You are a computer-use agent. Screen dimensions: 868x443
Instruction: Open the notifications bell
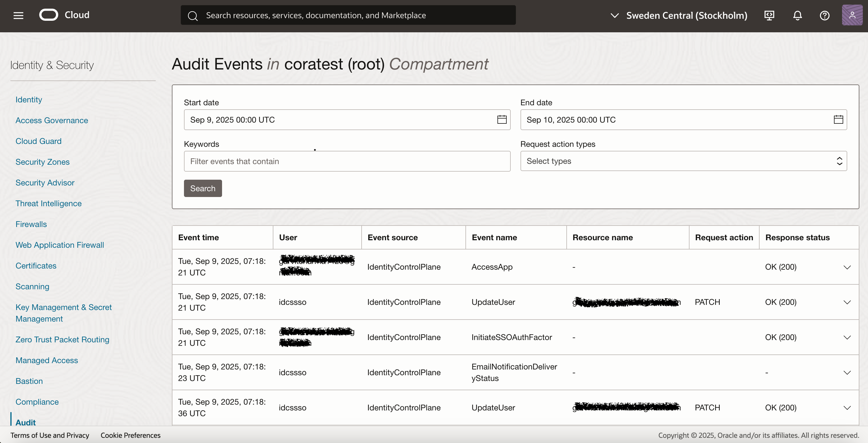point(797,16)
